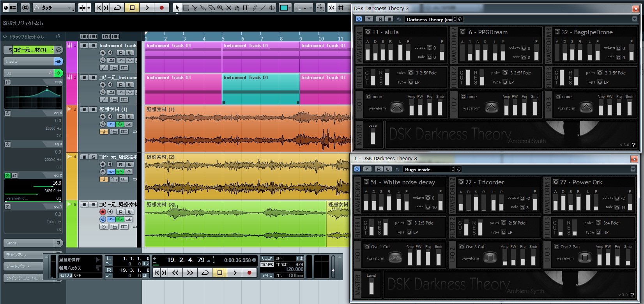Select the Object Selection arrow tool
This screenshot has height=304, width=644.
(x=177, y=7)
